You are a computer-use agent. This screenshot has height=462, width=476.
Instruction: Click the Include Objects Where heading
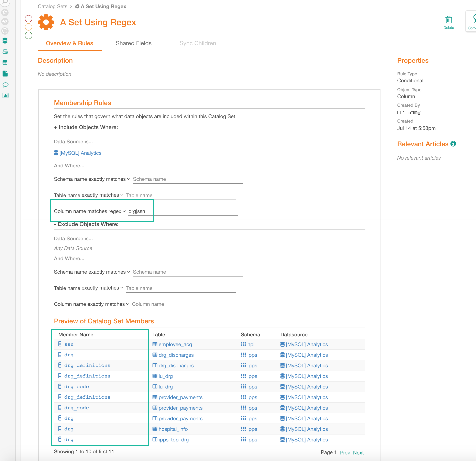pyautogui.click(x=86, y=127)
